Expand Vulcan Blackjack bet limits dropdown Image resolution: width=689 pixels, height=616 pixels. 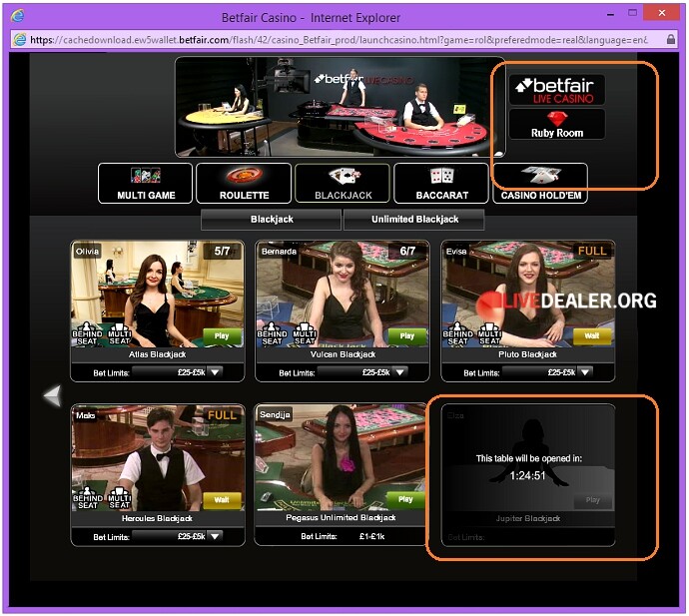[400, 372]
